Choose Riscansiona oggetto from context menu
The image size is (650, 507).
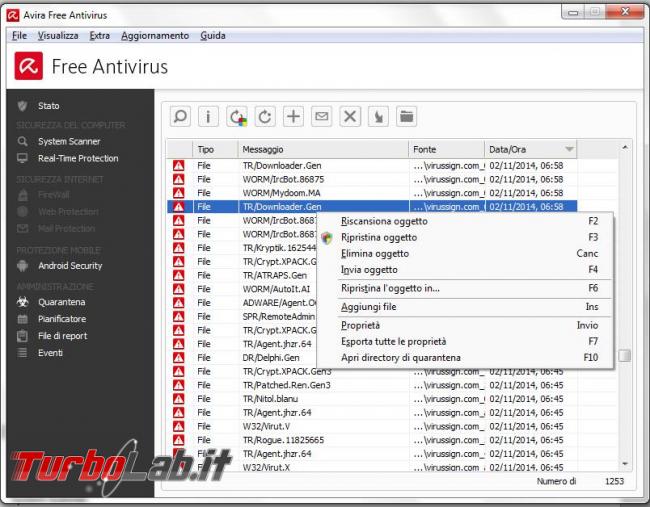tap(465, 221)
